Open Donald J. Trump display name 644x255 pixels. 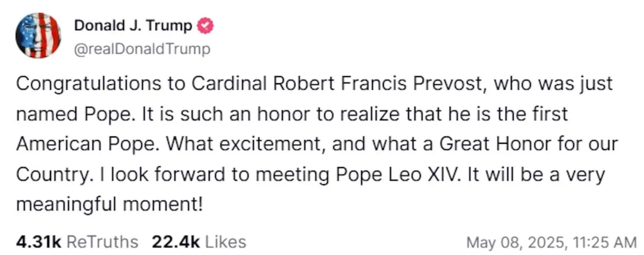tap(133, 25)
